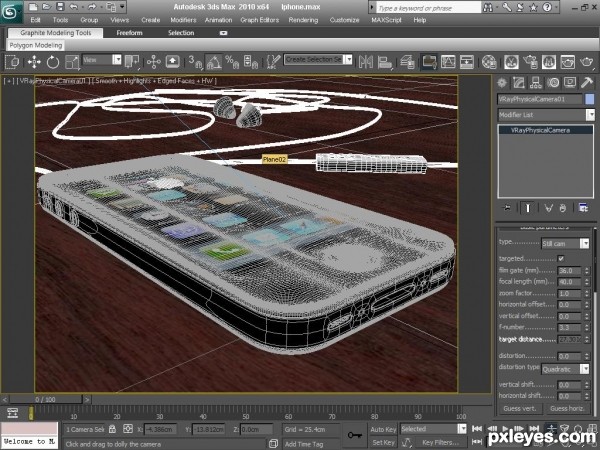Viewport: 600px width, 450px height.
Task: Switch to the Utilities command panel
Action: pos(587,82)
